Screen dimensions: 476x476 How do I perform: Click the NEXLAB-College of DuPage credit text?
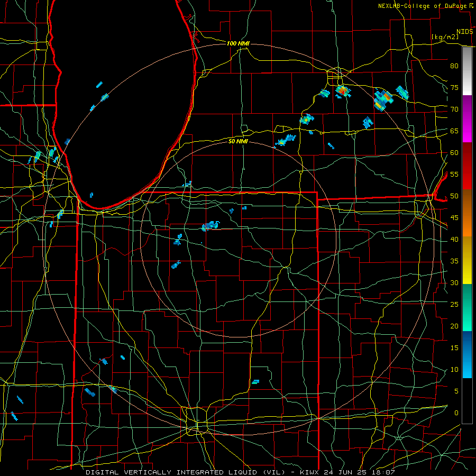pyautogui.click(x=423, y=6)
